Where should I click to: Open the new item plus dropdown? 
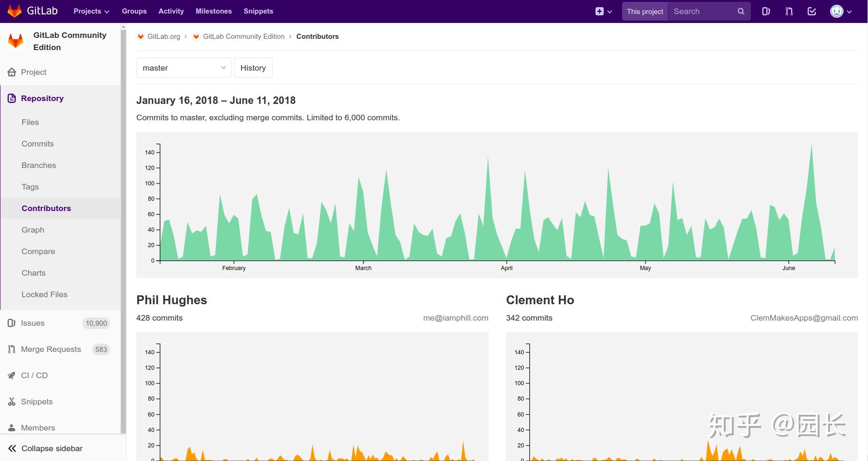602,11
